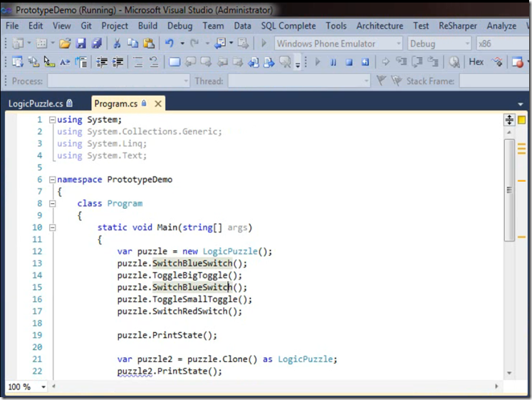Click the Display Parameter Info icon
Screen dimensions: 532x400
coord(33,62)
